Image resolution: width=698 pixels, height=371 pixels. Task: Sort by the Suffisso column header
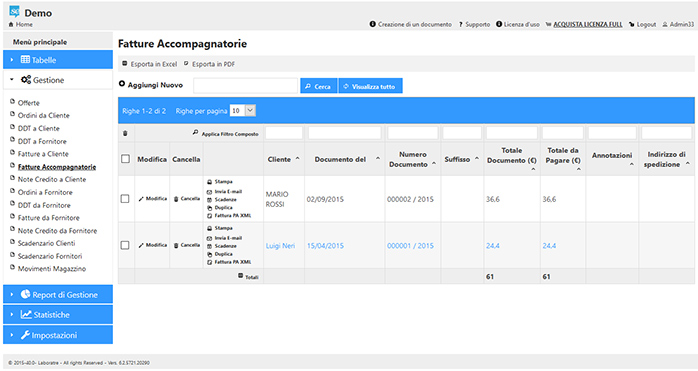[x=462, y=159]
